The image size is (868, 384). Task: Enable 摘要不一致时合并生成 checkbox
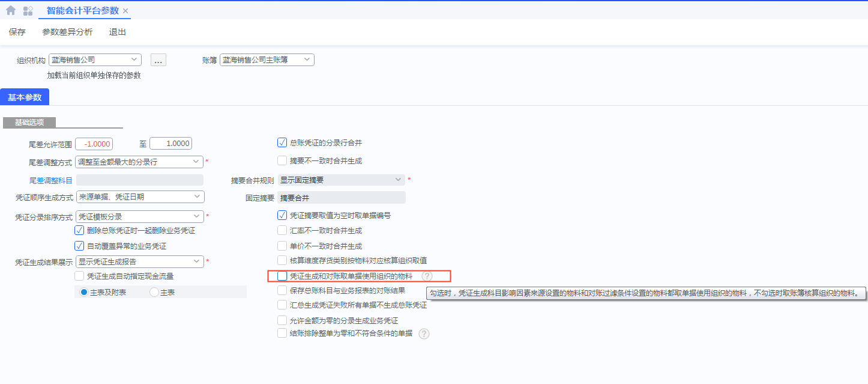[x=282, y=160]
